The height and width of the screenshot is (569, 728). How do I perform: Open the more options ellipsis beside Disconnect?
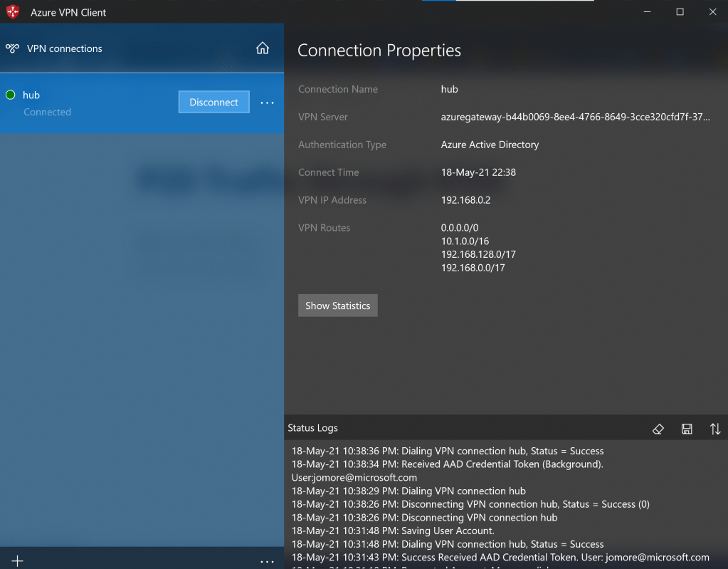click(x=267, y=103)
